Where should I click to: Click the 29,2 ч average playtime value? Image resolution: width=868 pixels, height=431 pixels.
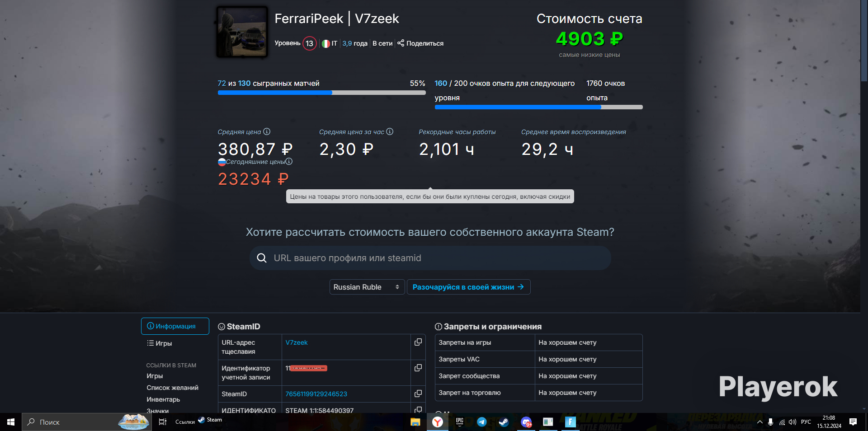(547, 149)
